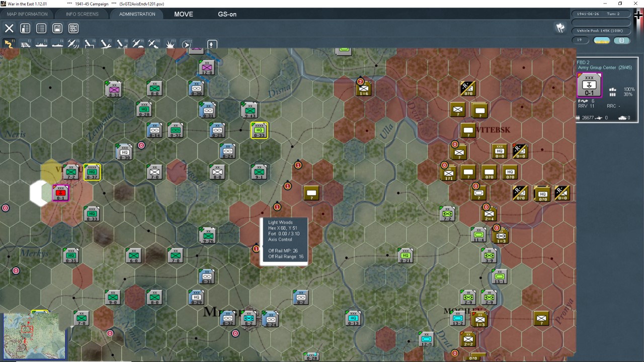Click the Vehicle Pool 145K (108K) readout
This screenshot has width=644, height=362.
(x=601, y=31)
